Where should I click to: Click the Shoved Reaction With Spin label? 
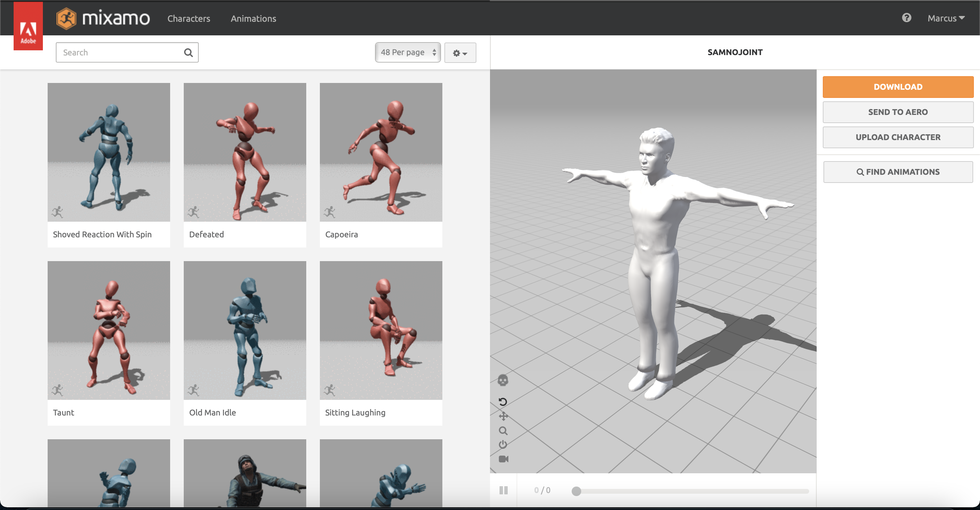102,235
